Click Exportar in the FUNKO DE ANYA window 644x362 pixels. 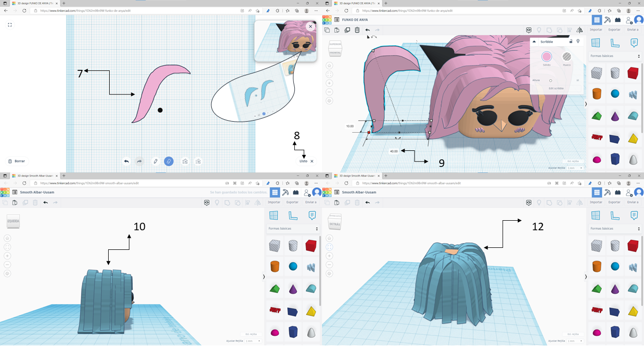click(x=614, y=30)
